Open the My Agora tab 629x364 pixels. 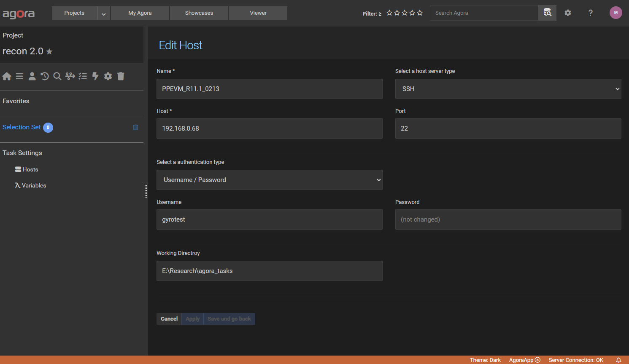point(140,13)
